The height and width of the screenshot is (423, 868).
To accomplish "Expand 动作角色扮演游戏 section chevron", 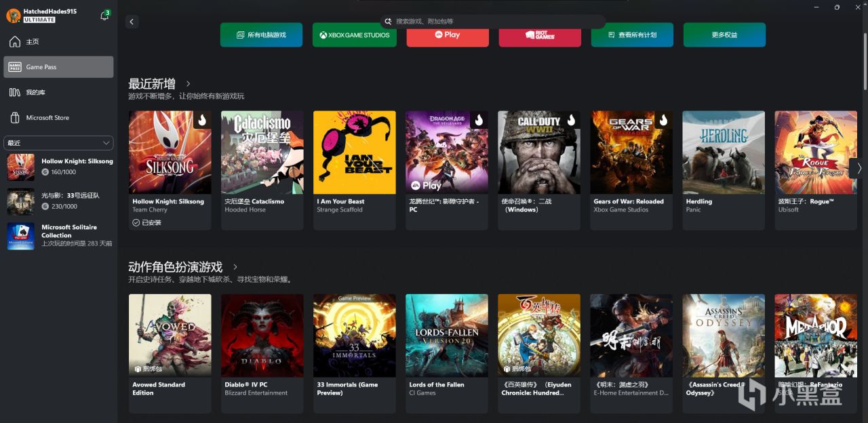I will pos(235,267).
